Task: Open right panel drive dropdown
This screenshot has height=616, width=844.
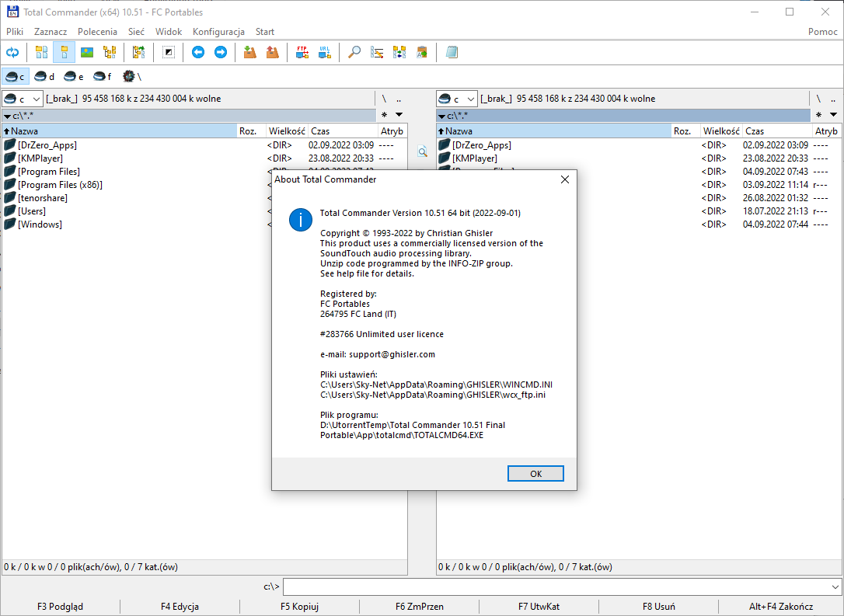Action: tap(456, 99)
